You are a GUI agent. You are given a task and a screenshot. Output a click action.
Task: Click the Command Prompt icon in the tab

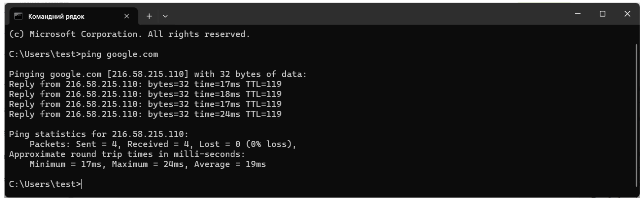[18, 17]
